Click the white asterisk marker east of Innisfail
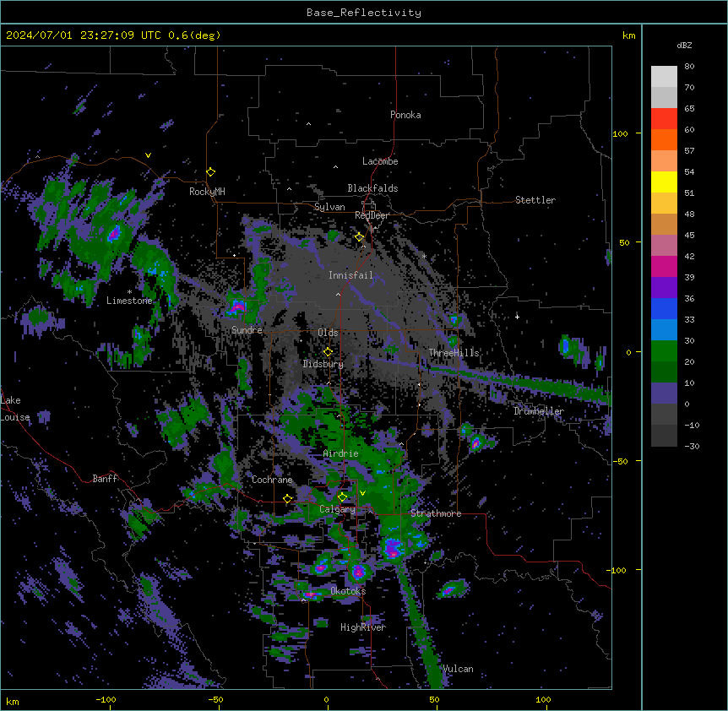The width and height of the screenshot is (728, 711). [424, 256]
